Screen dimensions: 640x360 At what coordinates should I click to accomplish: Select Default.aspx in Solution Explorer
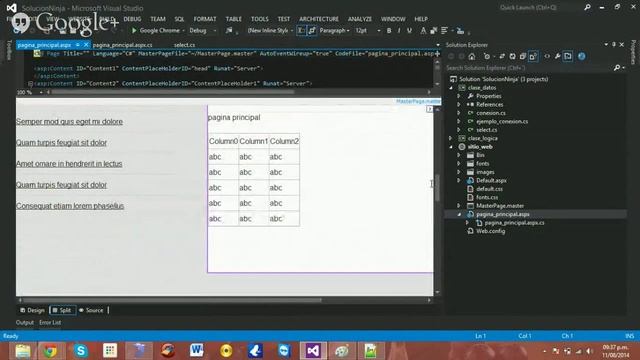point(491,180)
